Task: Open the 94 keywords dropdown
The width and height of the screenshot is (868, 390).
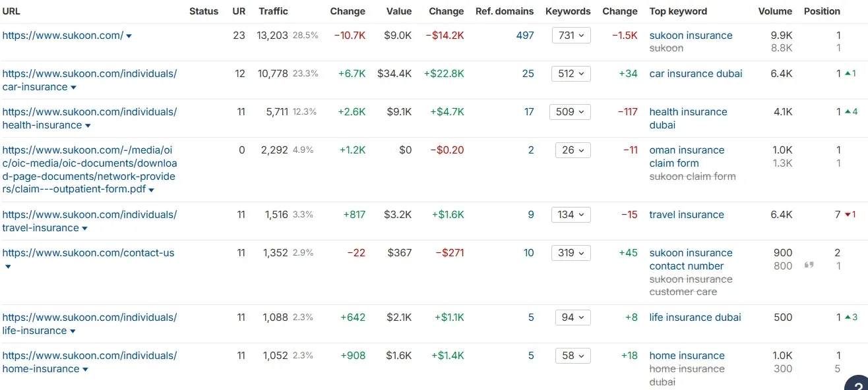Action: tap(573, 318)
